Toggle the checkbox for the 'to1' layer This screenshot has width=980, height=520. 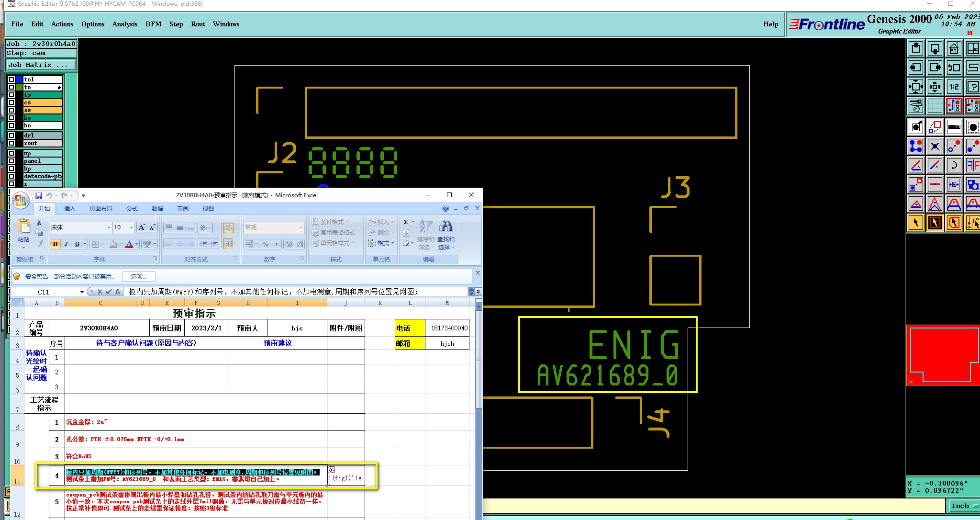[11, 79]
